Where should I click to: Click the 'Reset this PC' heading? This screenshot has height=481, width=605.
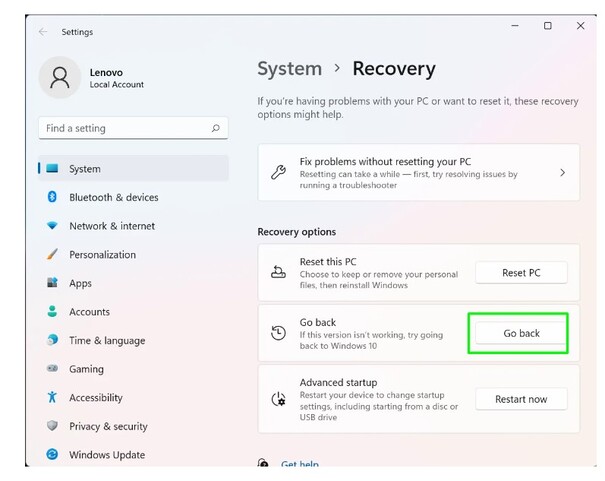coord(328,262)
